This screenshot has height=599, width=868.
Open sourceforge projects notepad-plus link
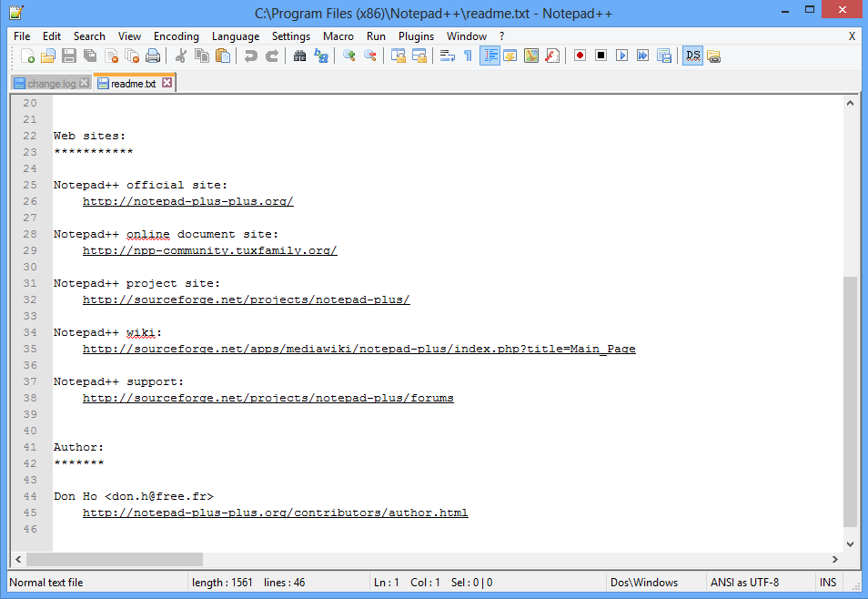(247, 299)
